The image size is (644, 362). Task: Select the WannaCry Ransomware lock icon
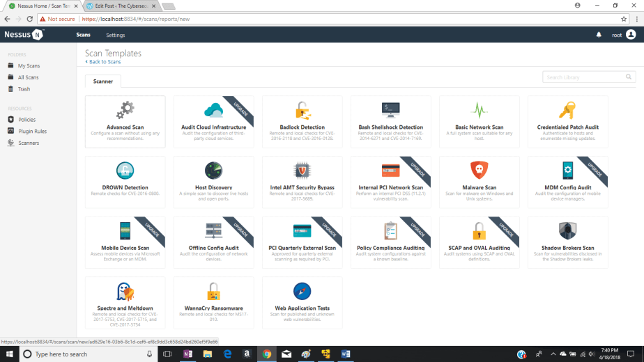coord(213,291)
